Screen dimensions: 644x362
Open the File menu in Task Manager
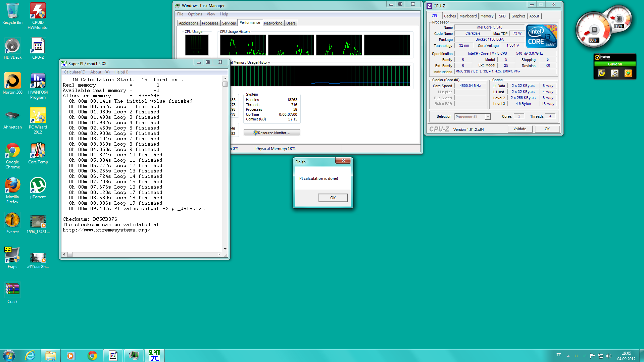[x=180, y=14]
